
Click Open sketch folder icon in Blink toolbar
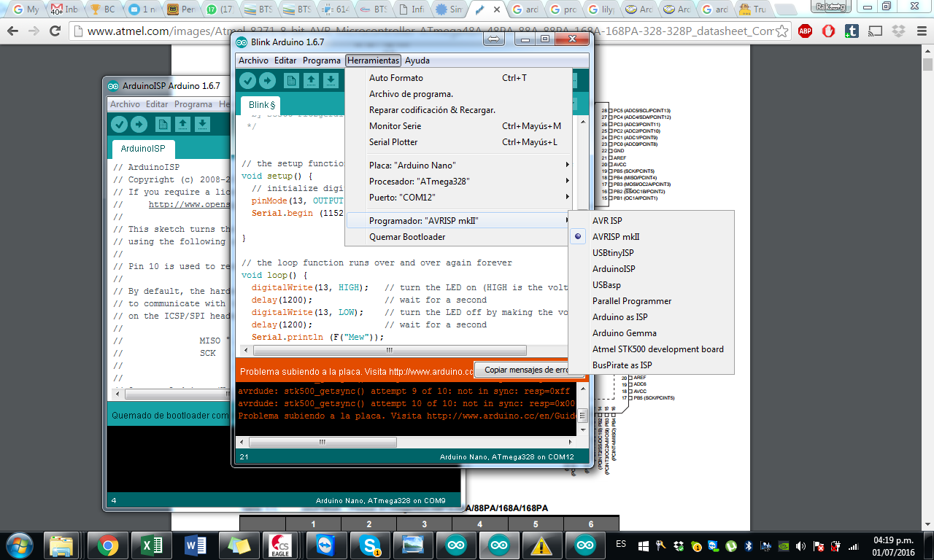click(x=310, y=80)
